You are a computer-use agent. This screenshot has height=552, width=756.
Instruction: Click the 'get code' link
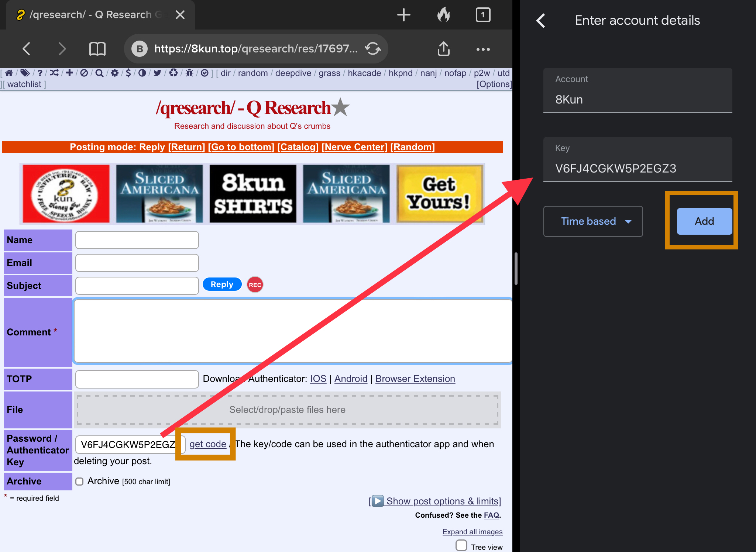pos(208,444)
